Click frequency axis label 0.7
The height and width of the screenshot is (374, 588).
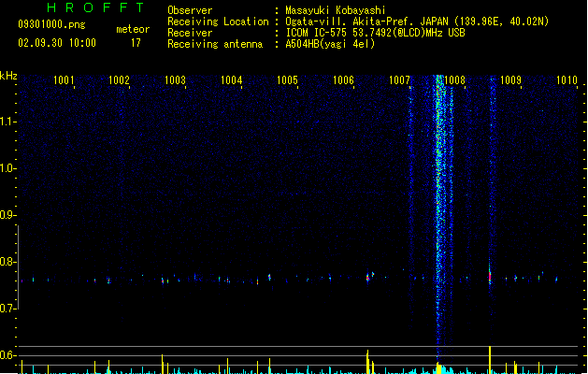tap(7, 309)
